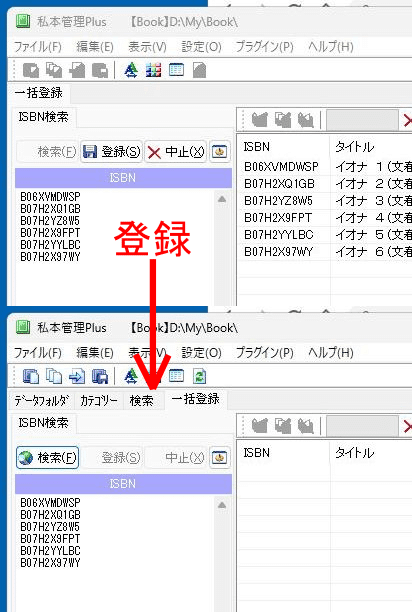Click second grayed icon in lower window's right panel toolbar
The image size is (412, 612).
click(x=283, y=426)
